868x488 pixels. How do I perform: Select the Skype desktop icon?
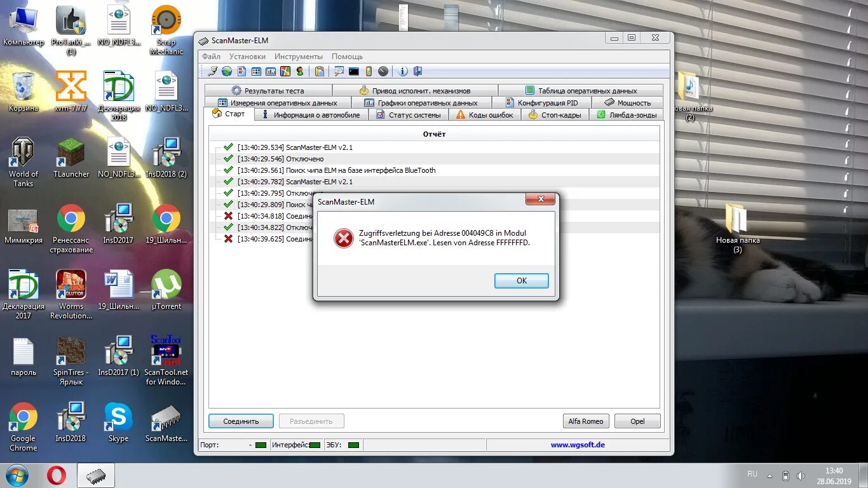point(118,423)
